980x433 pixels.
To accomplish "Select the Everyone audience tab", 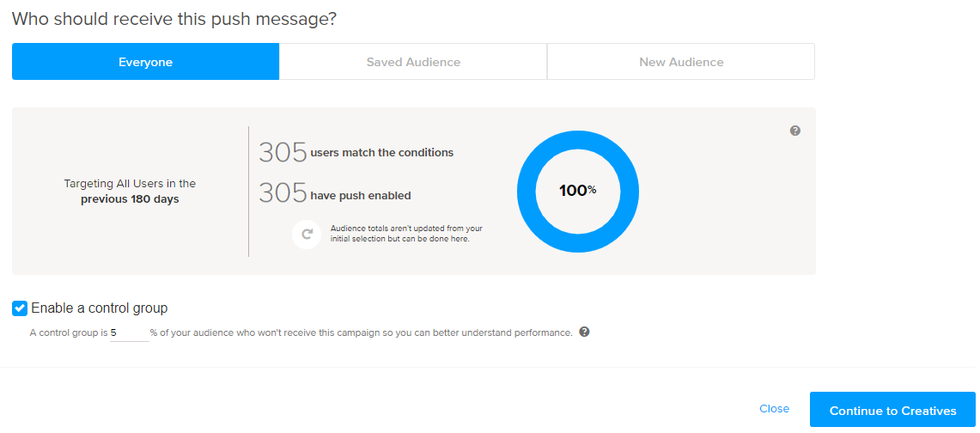I will tap(145, 62).
